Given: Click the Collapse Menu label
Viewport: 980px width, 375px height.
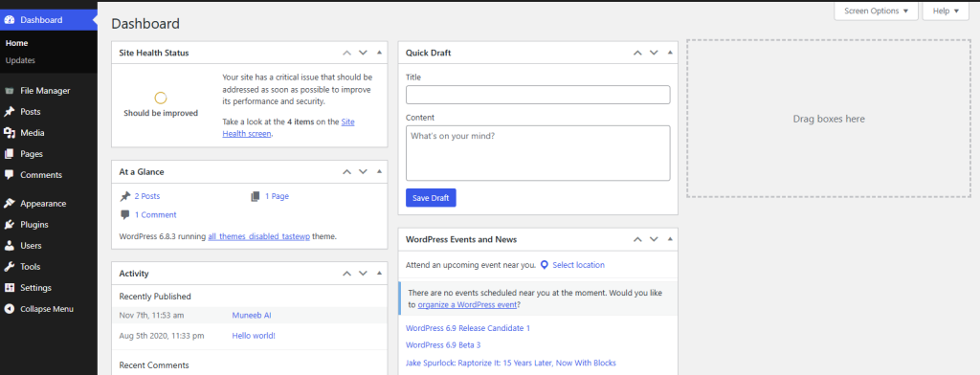Looking at the screenshot, I should point(46,309).
